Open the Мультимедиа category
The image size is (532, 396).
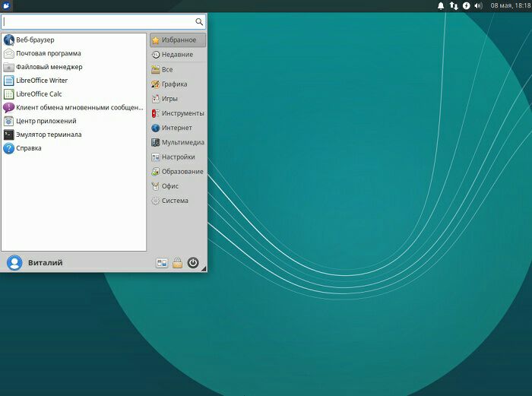click(178, 143)
